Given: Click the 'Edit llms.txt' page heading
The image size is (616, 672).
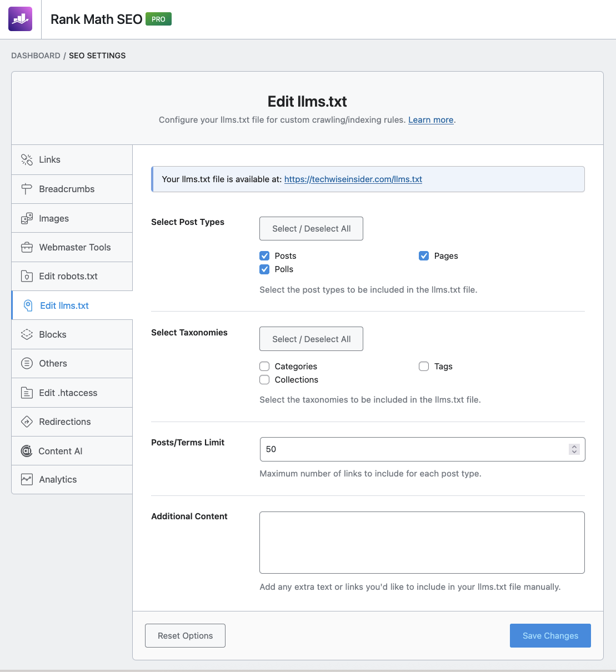Looking at the screenshot, I should pyautogui.click(x=307, y=102).
